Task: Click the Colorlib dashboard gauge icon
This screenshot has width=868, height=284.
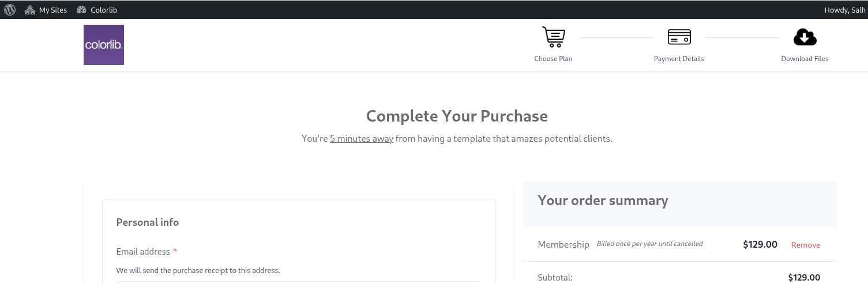Action: click(81, 10)
